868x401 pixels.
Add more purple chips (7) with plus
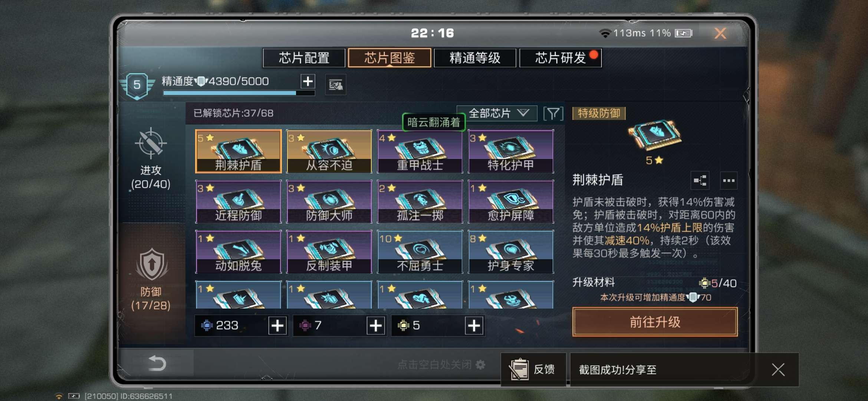tap(376, 326)
